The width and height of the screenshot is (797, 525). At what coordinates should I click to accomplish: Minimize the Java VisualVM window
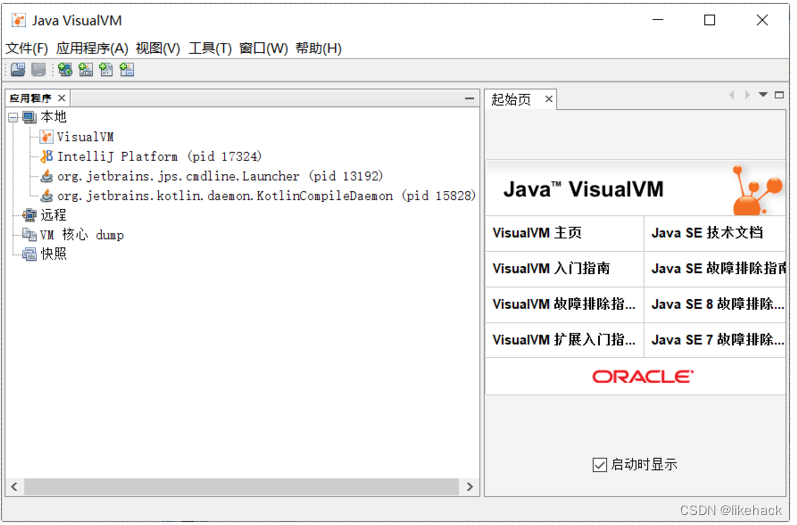(x=658, y=20)
